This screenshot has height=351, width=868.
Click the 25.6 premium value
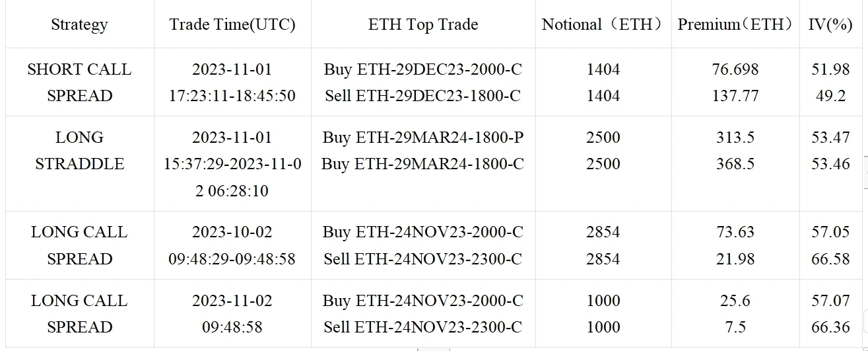[x=735, y=301]
